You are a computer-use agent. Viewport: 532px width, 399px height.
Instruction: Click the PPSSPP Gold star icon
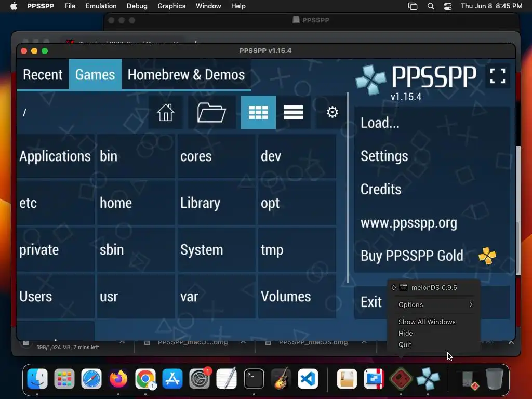[487, 256]
